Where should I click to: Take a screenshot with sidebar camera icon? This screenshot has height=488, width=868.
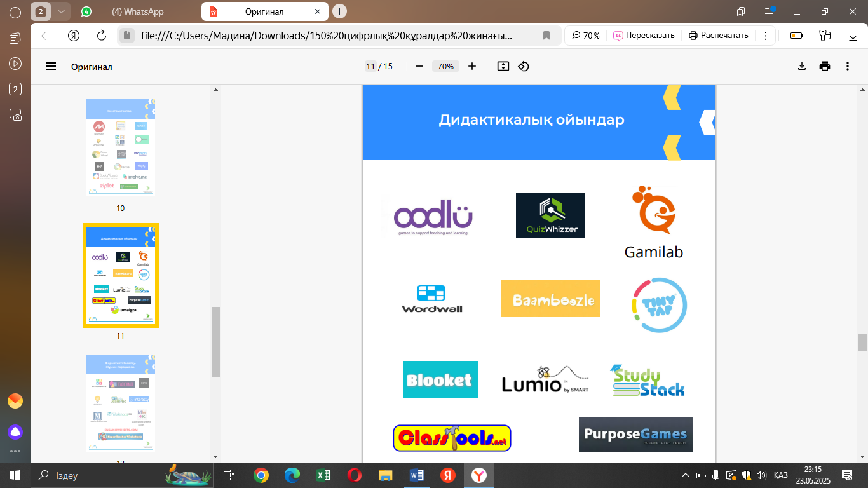pyautogui.click(x=16, y=114)
